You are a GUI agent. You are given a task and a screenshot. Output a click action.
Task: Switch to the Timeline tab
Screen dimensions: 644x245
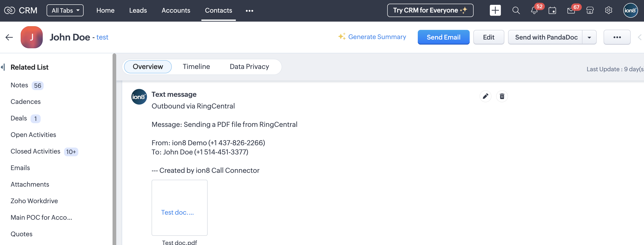tap(196, 67)
